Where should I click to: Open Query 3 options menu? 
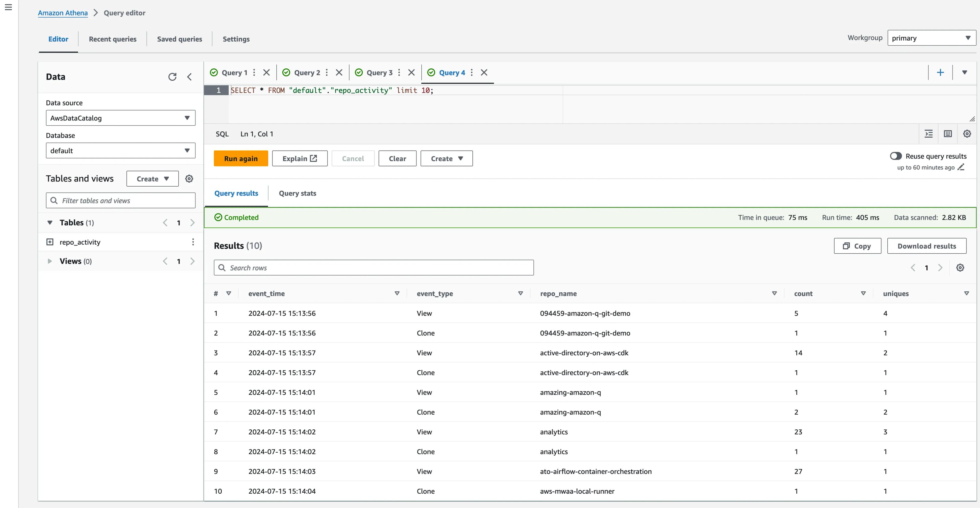(399, 72)
